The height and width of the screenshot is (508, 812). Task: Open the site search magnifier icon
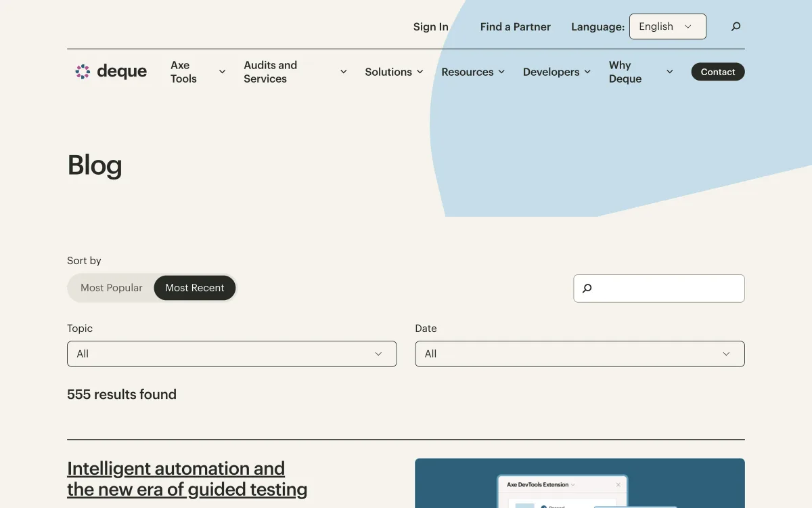(736, 26)
